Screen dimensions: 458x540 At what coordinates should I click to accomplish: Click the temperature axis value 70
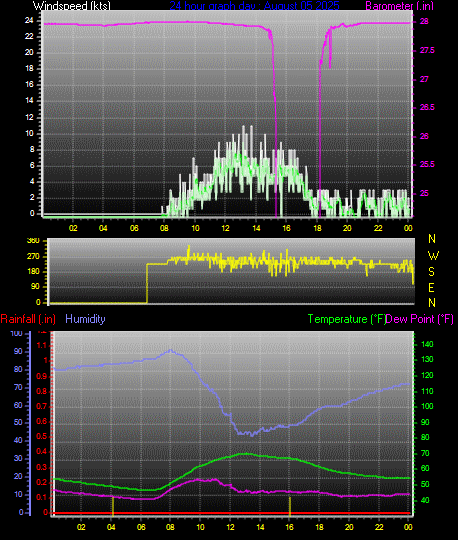click(425, 453)
